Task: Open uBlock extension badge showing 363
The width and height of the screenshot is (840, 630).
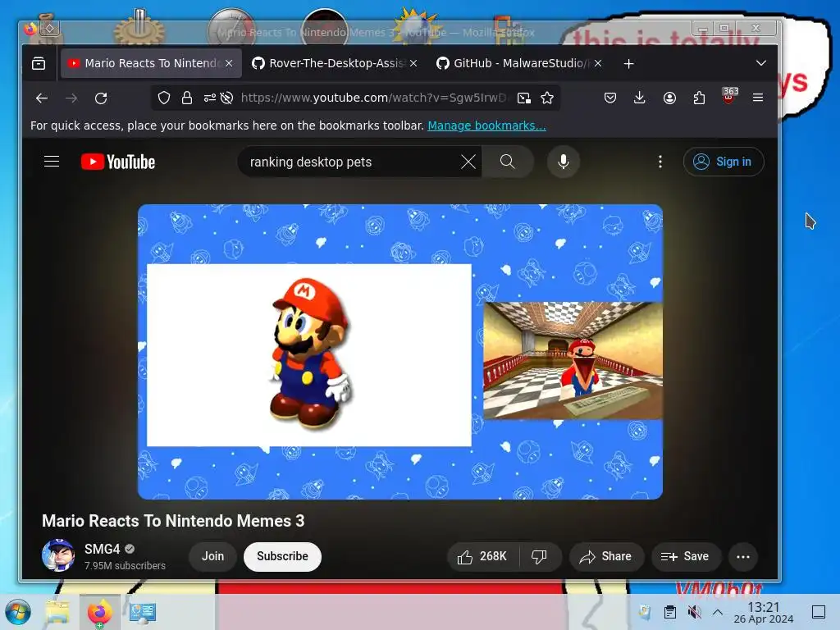Action: 729,96
